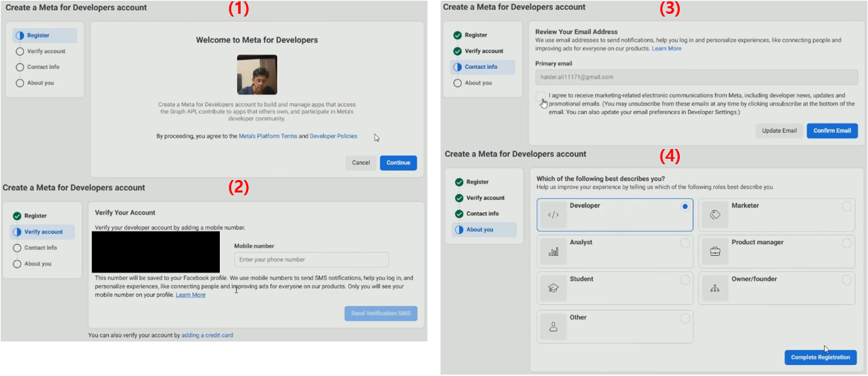Image resolution: width=868 pixels, height=376 pixels.
Task: Select the Other radio button
Action: [685, 318]
